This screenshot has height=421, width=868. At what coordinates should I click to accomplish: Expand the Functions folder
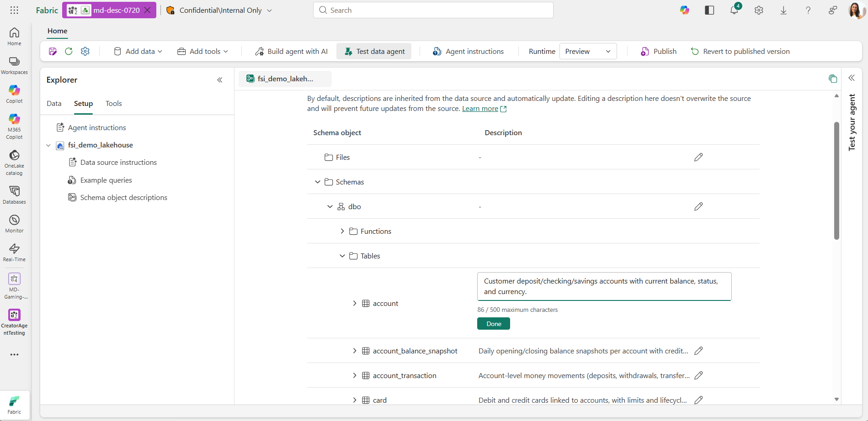click(342, 231)
